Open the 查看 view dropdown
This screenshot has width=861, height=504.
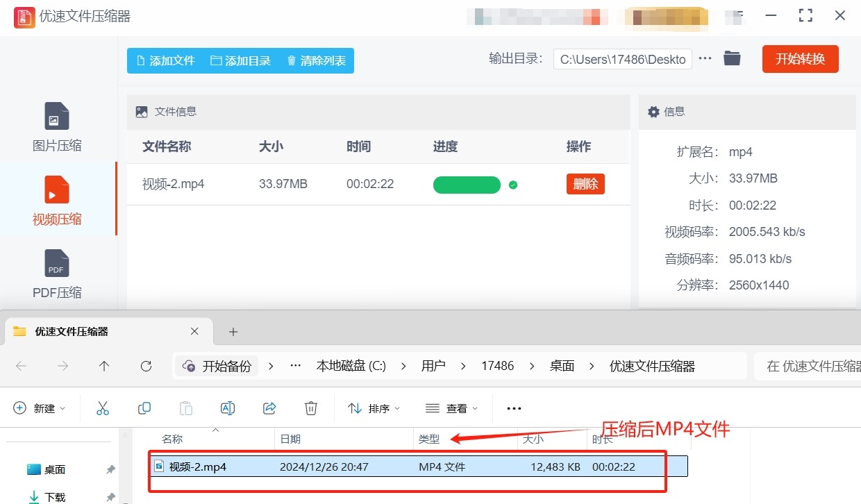(451, 408)
